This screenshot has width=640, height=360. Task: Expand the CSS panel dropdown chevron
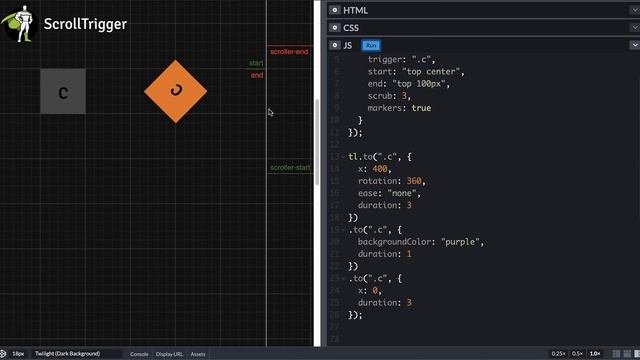(635, 28)
